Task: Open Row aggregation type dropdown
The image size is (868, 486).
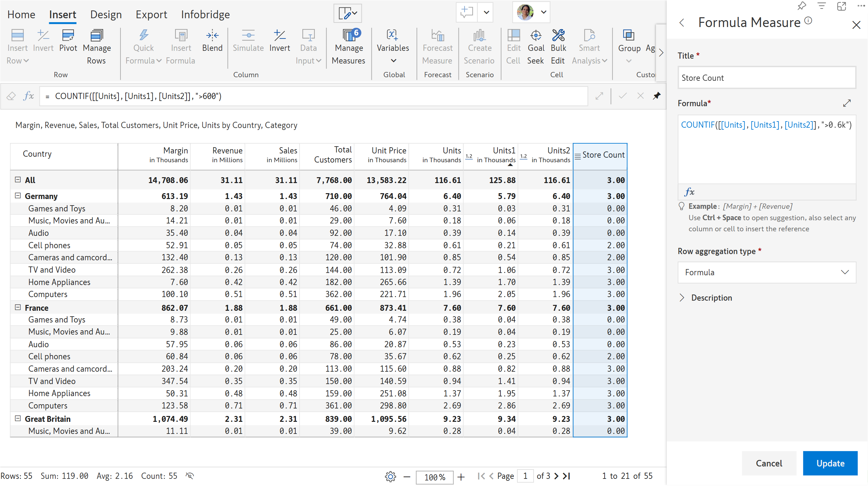Action: [x=766, y=272]
